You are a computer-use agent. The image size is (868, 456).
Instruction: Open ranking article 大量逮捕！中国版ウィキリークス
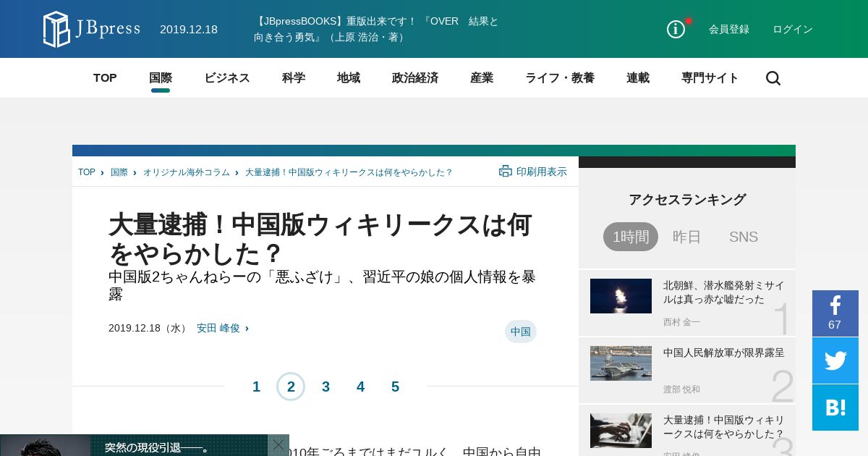pos(724,426)
